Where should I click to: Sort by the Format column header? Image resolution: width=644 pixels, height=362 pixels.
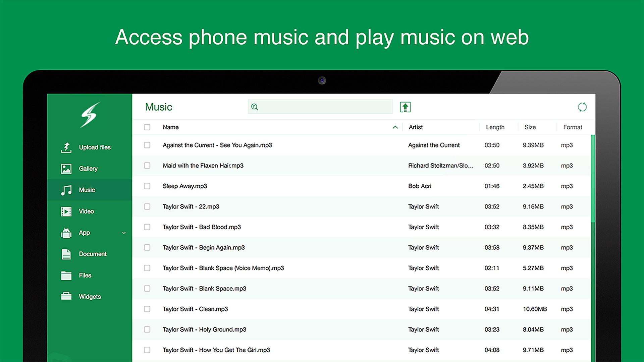tap(573, 127)
